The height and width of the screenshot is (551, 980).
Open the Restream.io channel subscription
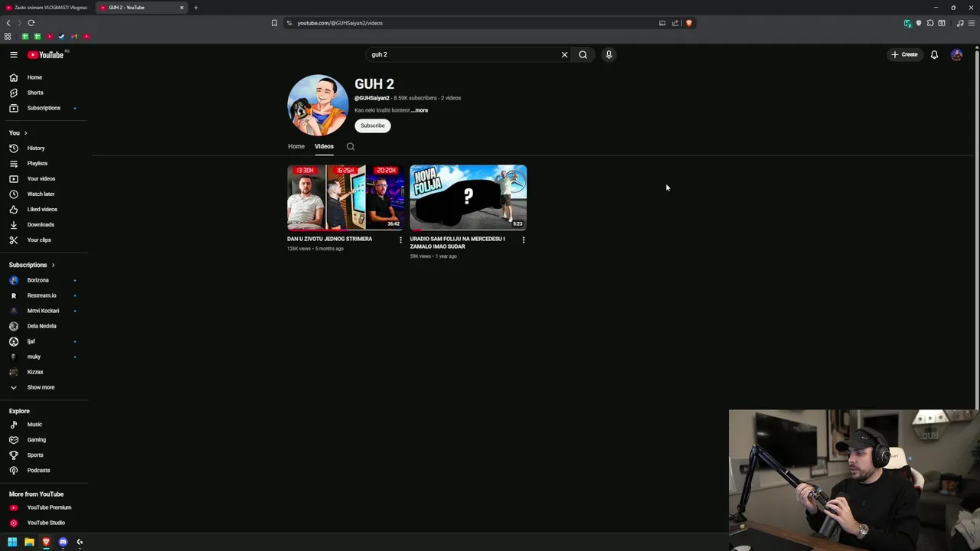click(x=44, y=295)
